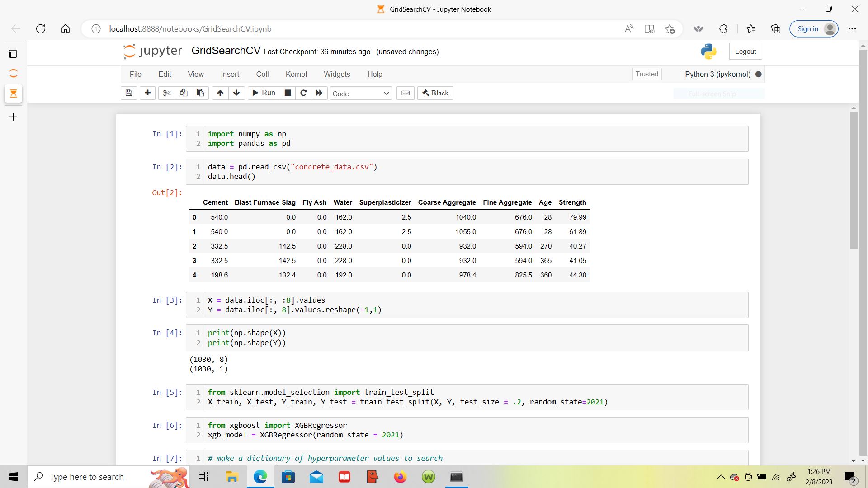Insert cell below with plus icon
868x488 pixels.
point(147,93)
